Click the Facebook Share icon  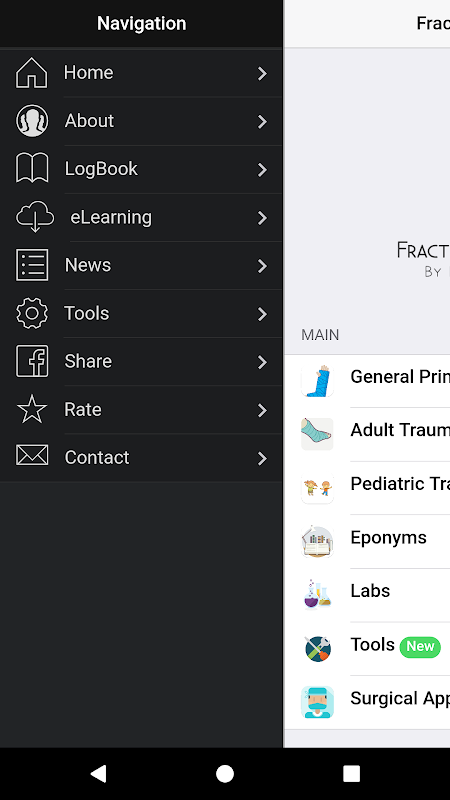[x=32, y=361]
